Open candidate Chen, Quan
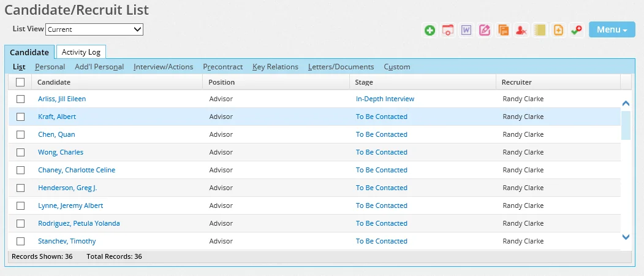The image size is (644, 276). [x=56, y=134]
